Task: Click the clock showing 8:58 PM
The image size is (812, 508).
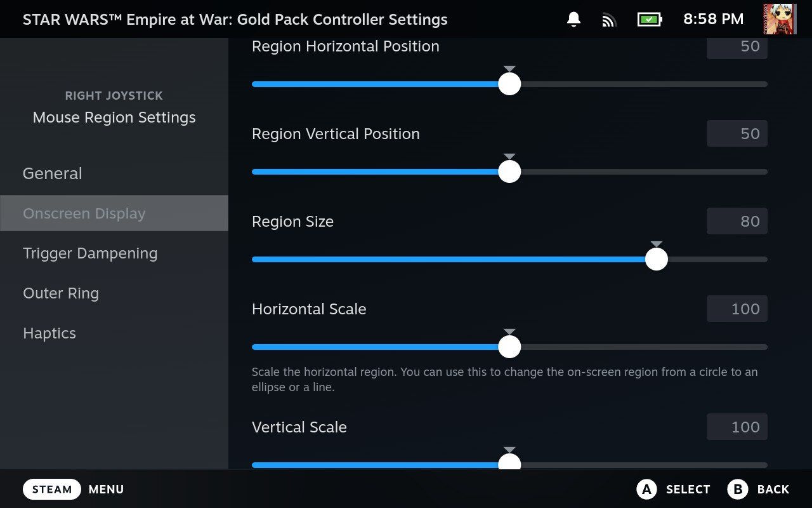Action: click(713, 19)
